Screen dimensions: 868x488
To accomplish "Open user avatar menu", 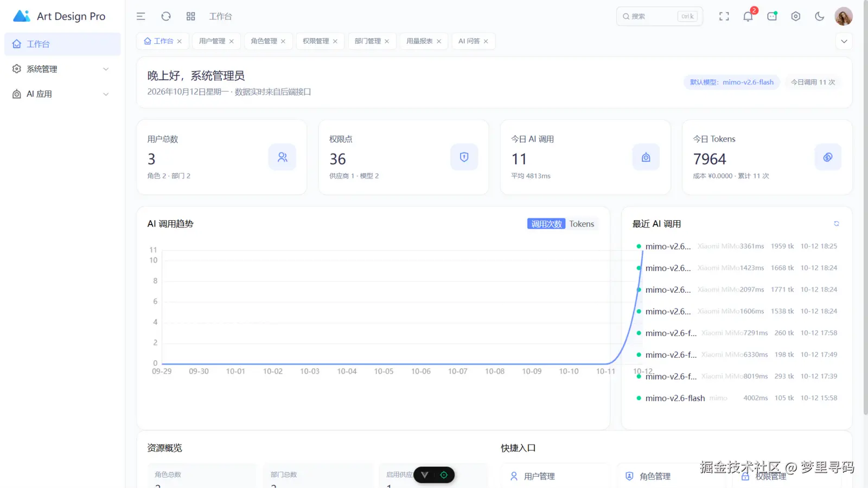I will click(844, 16).
